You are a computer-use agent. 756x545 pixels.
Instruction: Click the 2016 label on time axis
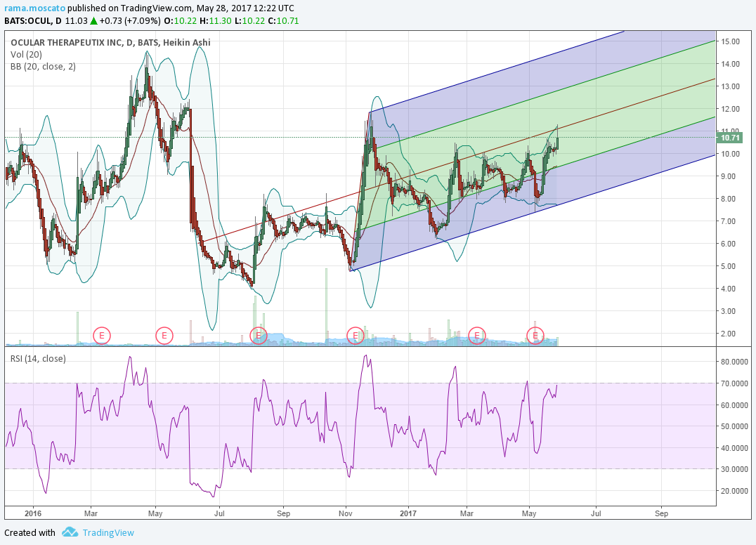[x=33, y=513]
